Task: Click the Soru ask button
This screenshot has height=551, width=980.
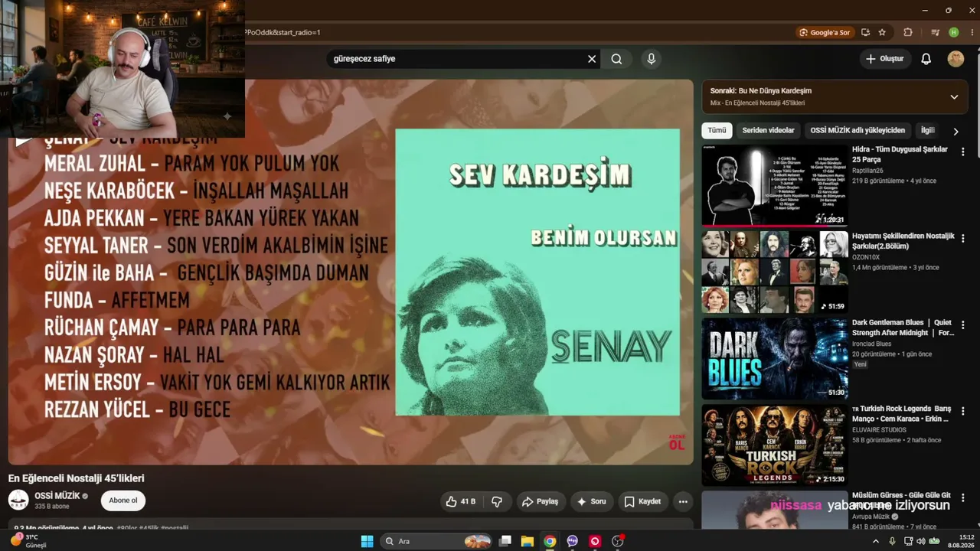Action: [592, 501]
